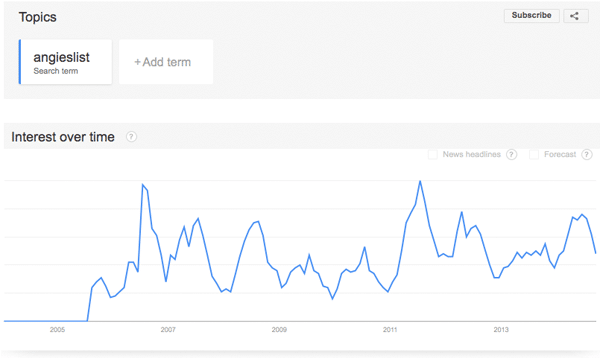Click the 2013 label on the axis
The image size is (600, 361).
click(x=501, y=330)
